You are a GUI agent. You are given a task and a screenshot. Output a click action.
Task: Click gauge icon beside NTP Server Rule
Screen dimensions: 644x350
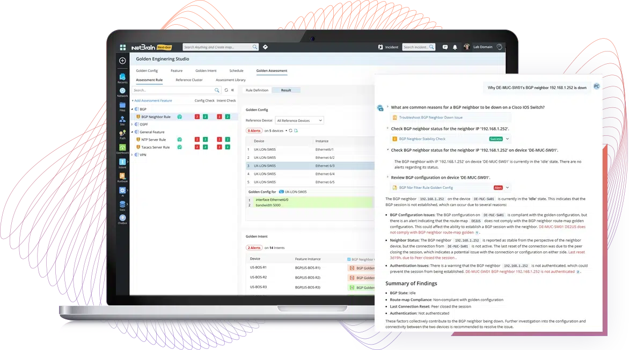point(180,140)
